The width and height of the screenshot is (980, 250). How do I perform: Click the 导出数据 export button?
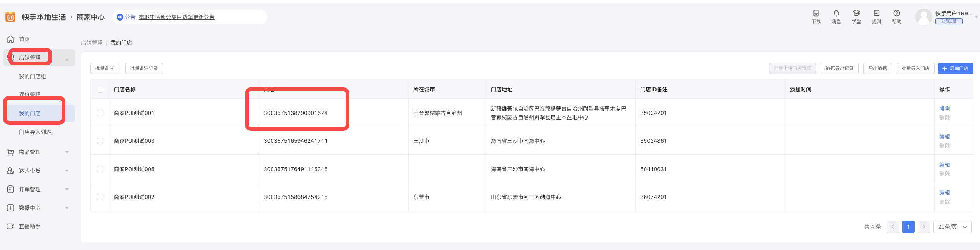[877, 68]
